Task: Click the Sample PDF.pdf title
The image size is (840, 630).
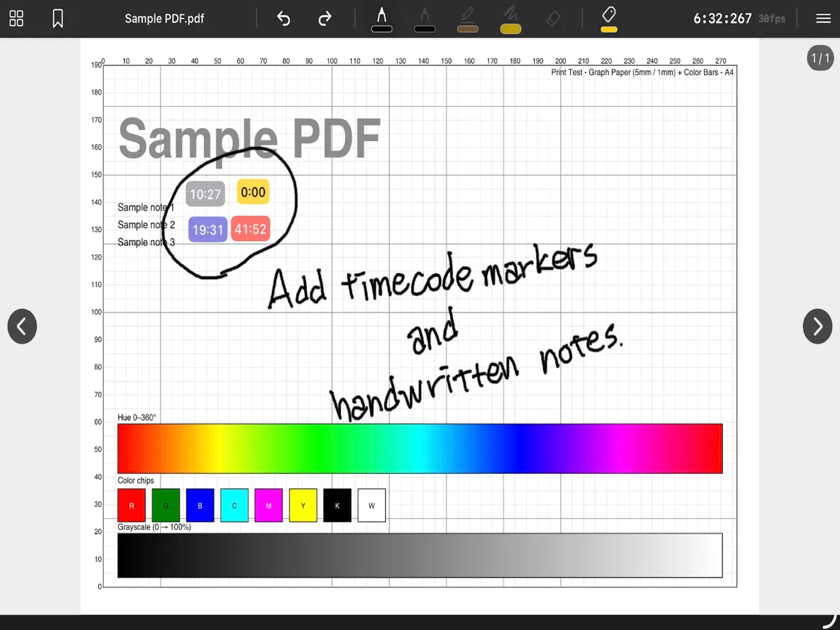Action: pyautogui.click(x=164, y=18)
